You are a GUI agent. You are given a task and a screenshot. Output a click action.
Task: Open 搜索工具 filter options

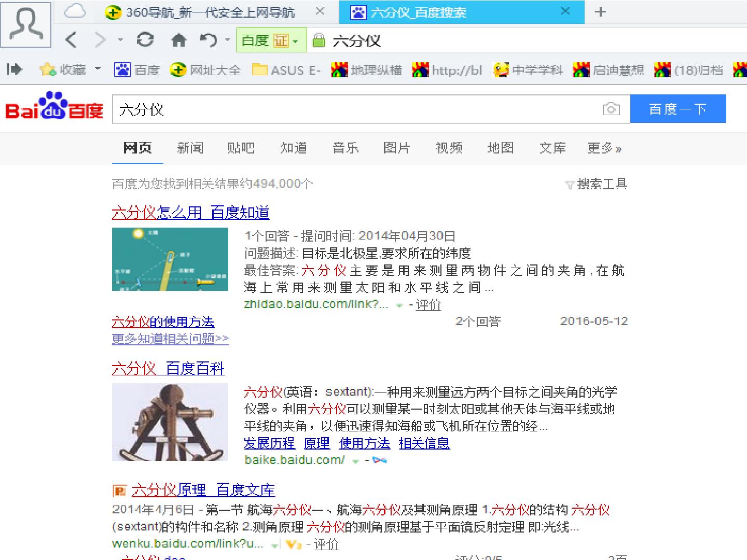point(597,184)
